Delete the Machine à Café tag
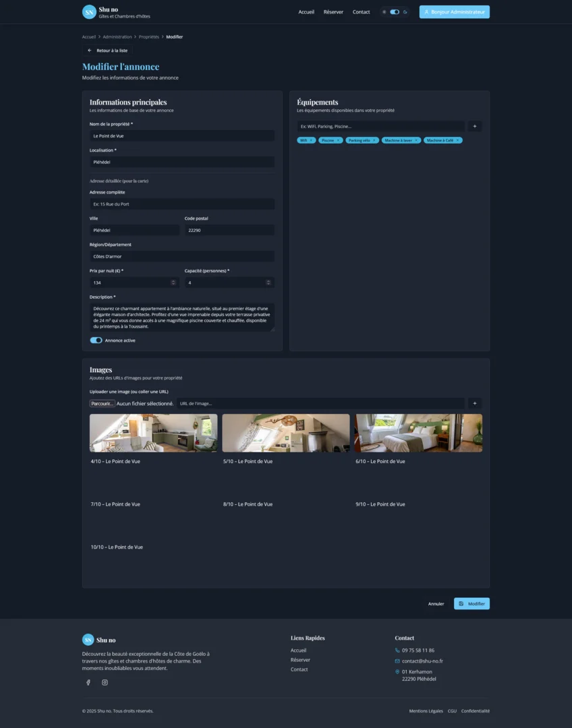Screen dimensions: 572x728 click(x=457, y=140)
